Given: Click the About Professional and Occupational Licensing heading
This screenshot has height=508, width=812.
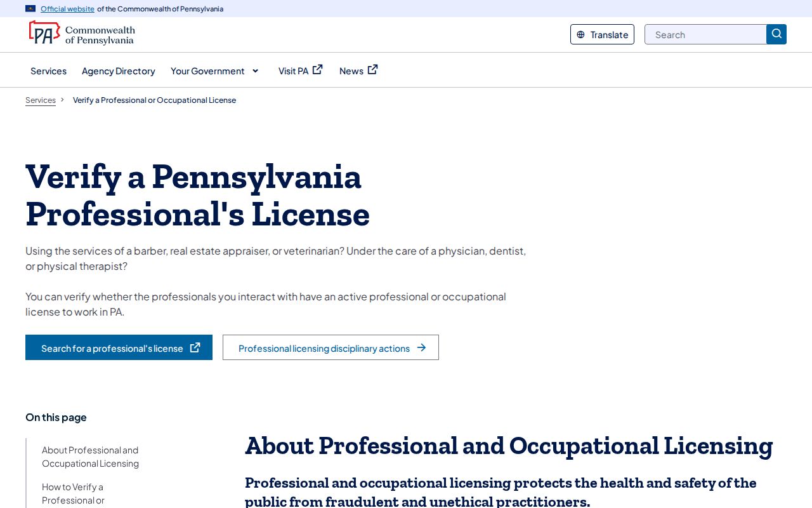Looking at the screenshot, I should pos(509,446).
